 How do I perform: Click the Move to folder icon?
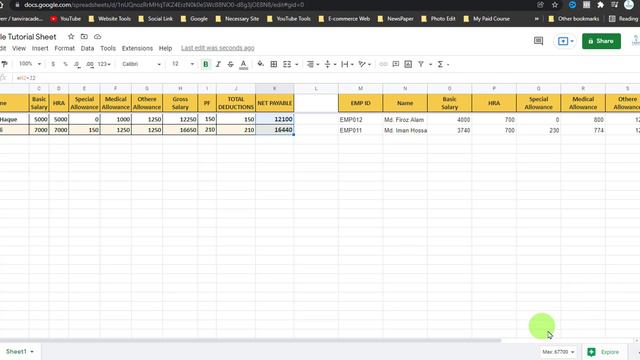pyautogui.click(x=84, y=37)
